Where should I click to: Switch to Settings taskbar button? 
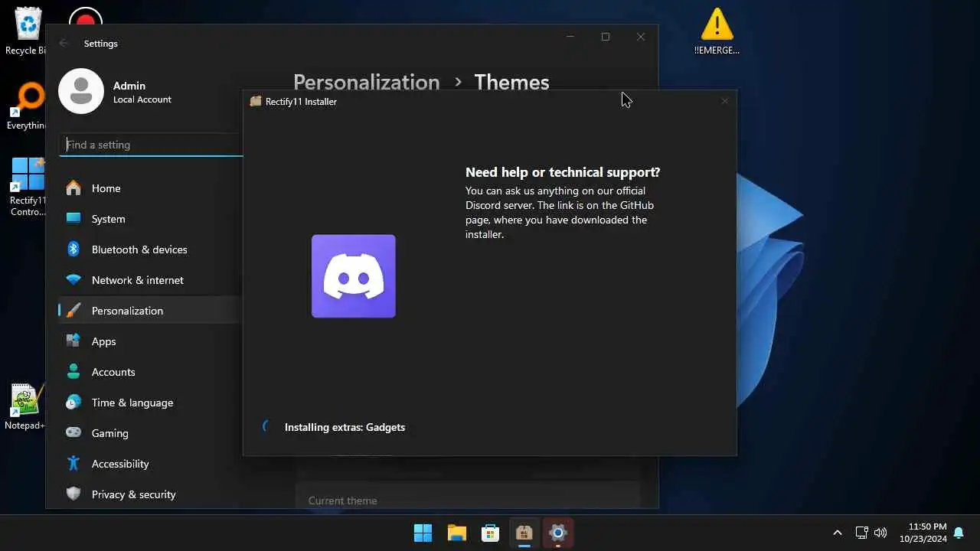tap(558, 533)
